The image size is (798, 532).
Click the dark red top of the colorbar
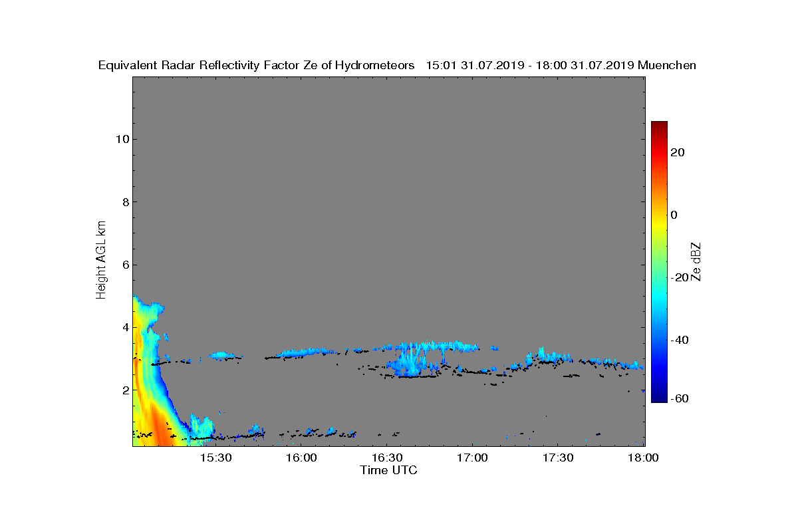pyautogui.click(x=659, y=126)
